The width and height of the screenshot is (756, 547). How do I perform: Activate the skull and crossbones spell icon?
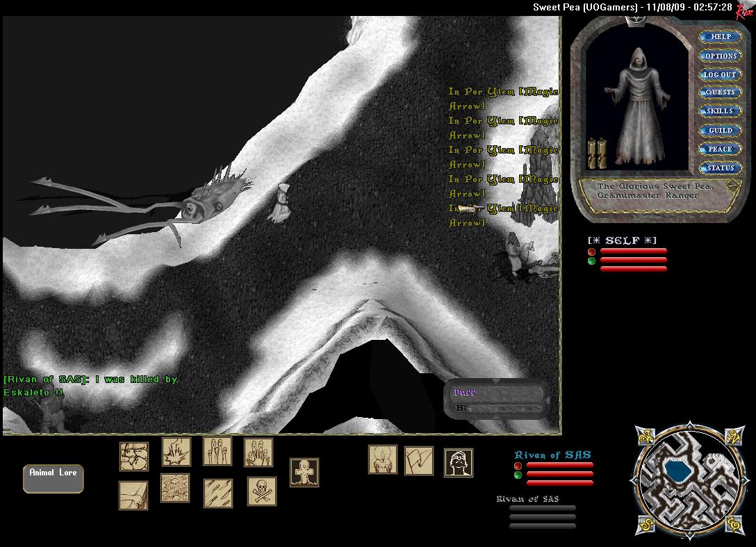261,491
